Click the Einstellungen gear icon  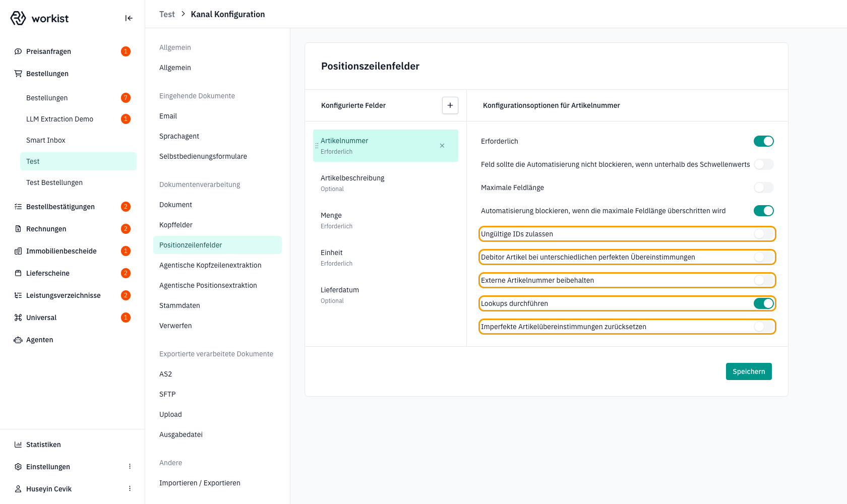point(18,467)
